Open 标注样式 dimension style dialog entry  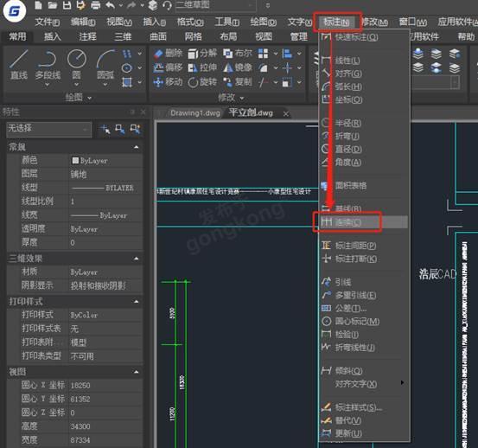tap(358, 407)
